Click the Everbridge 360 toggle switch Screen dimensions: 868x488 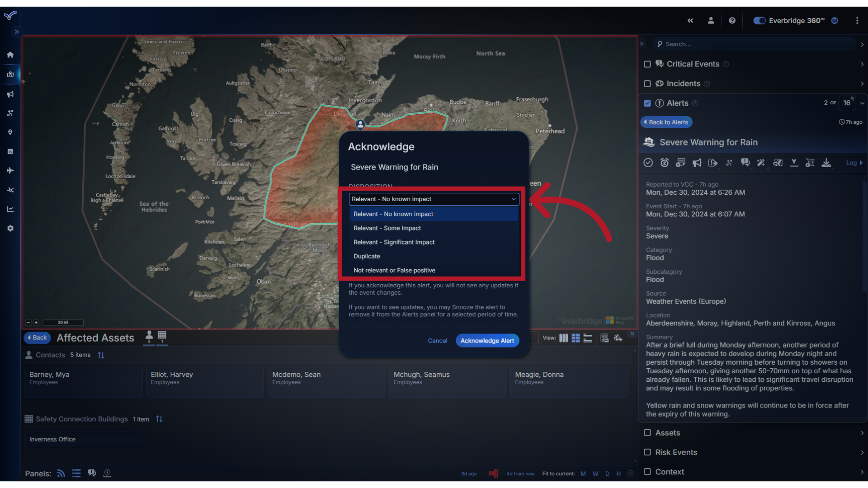(758, 20)
